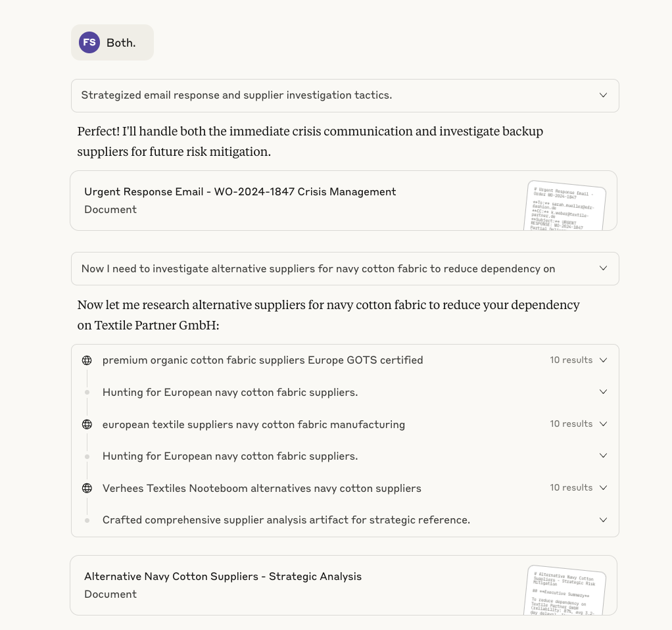Screen dimensions: 672x630
Task: Click the globe icon for the european textile suppliers search
Action: coord(87,424)
